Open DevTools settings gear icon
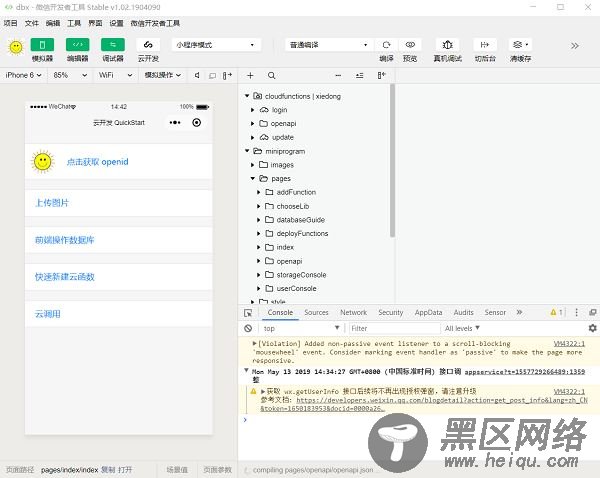The image size is (600, 478). [592, 328]
